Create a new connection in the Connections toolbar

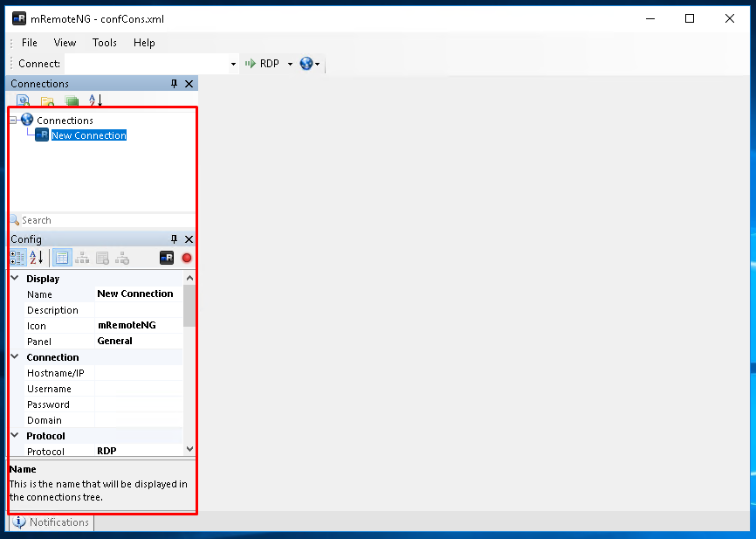[23, 100]
